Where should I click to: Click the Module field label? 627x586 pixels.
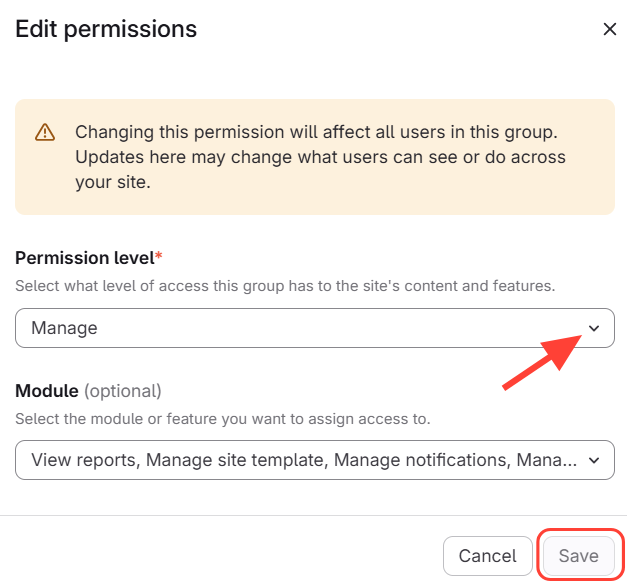pos(46,390)
